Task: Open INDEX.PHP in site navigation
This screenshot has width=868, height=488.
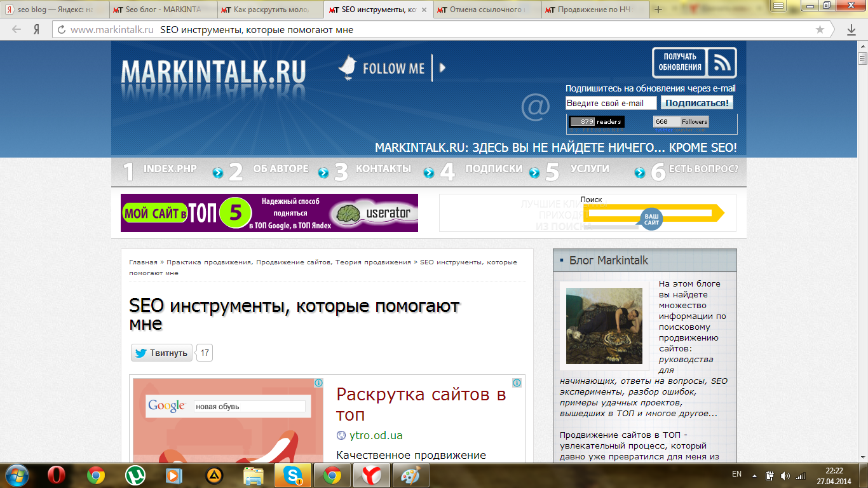Action: coord(170,169)
